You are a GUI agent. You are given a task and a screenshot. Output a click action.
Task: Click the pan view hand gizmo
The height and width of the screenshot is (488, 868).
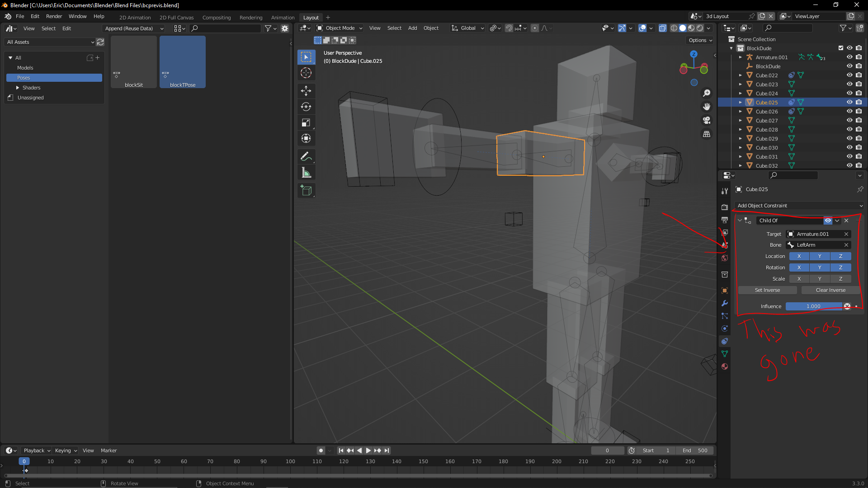[x=707, y=107]
